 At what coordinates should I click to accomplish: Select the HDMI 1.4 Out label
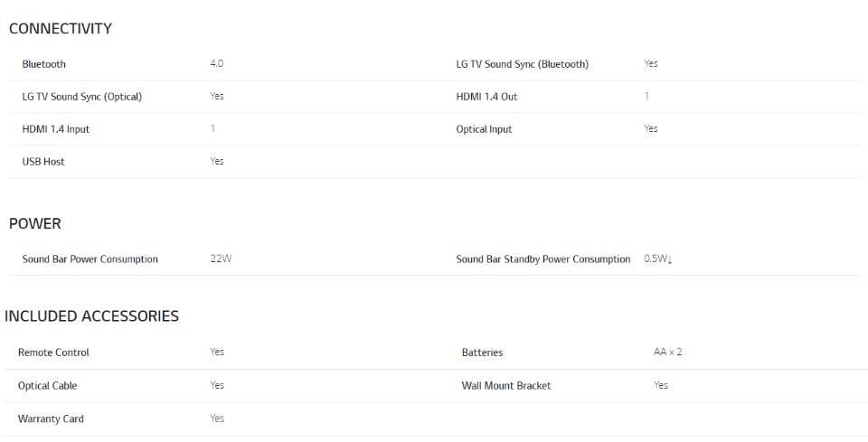point(486,97)
